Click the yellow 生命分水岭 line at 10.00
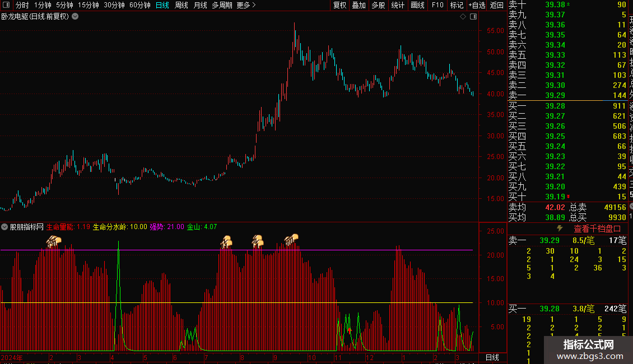 pos(236,302)
